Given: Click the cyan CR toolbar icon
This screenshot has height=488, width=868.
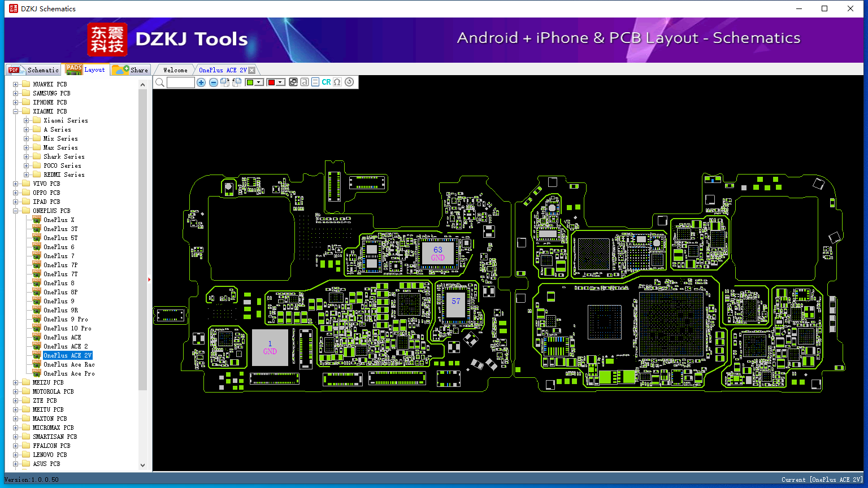Looking at the screenshot, I should 326,82.
